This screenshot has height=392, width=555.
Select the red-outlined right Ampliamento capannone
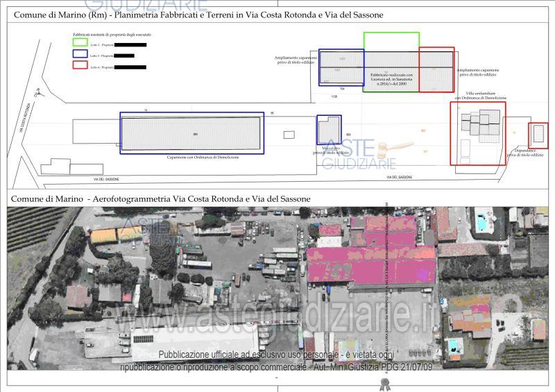[436, 69]
